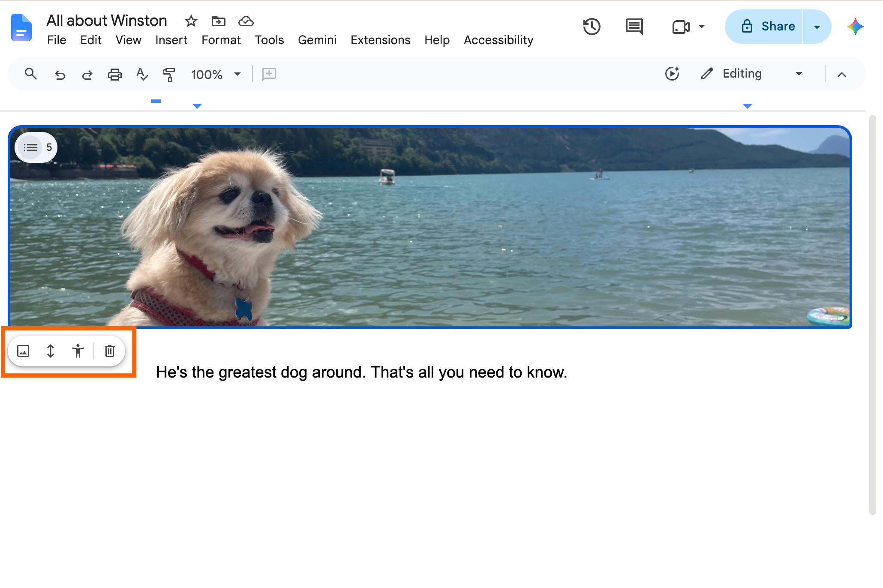Viewport: 883px width, 588px height.
Task: Click the document title All about Winston
Action: pos(107,21)
